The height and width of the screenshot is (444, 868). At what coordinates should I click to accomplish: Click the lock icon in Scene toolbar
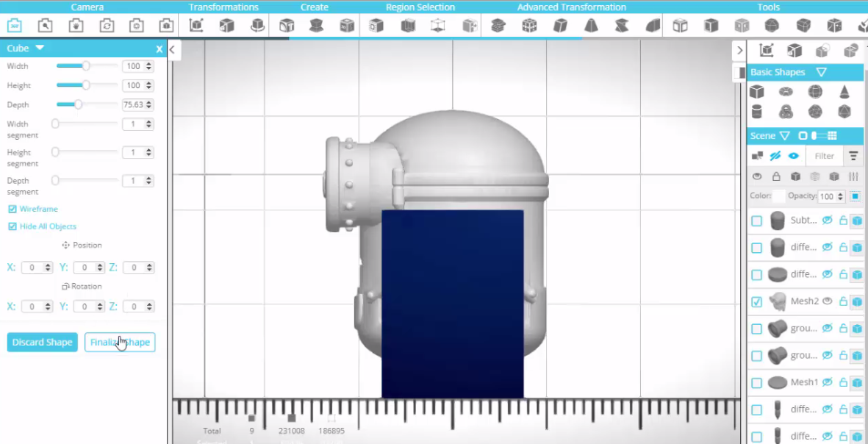[x=776, y=176]
